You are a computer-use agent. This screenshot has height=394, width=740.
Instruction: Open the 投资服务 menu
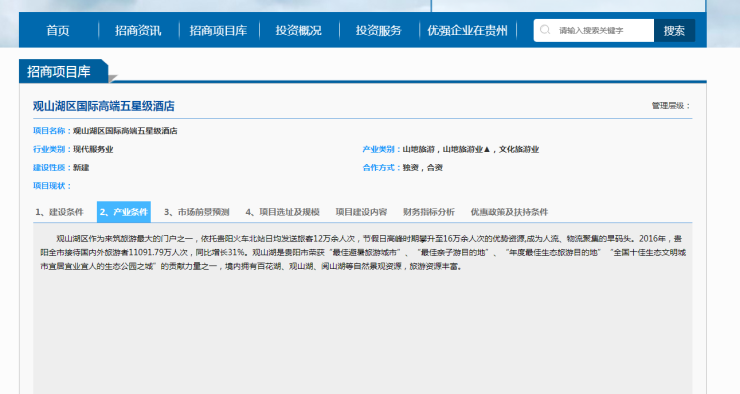point(378,31)
